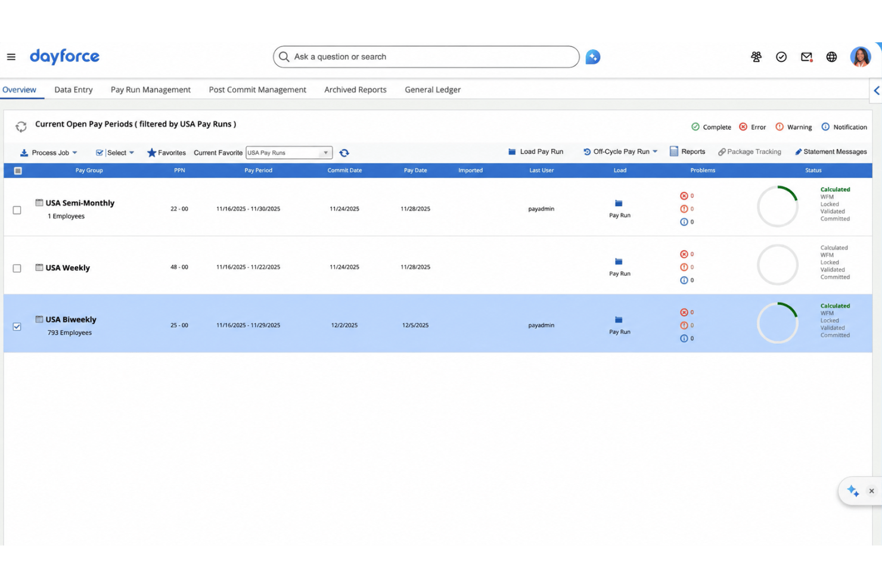Click the Reports toolbar button
882x588 pixels.
687,151
